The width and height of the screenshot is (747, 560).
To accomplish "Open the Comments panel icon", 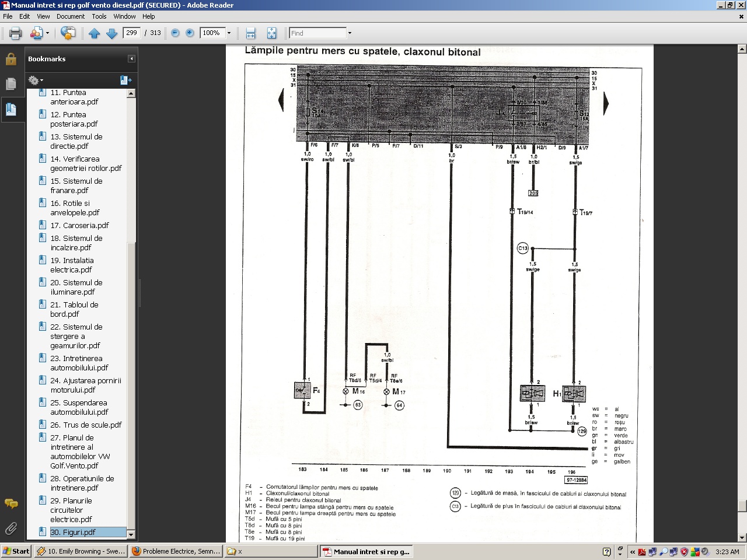I will coord(11,503).
